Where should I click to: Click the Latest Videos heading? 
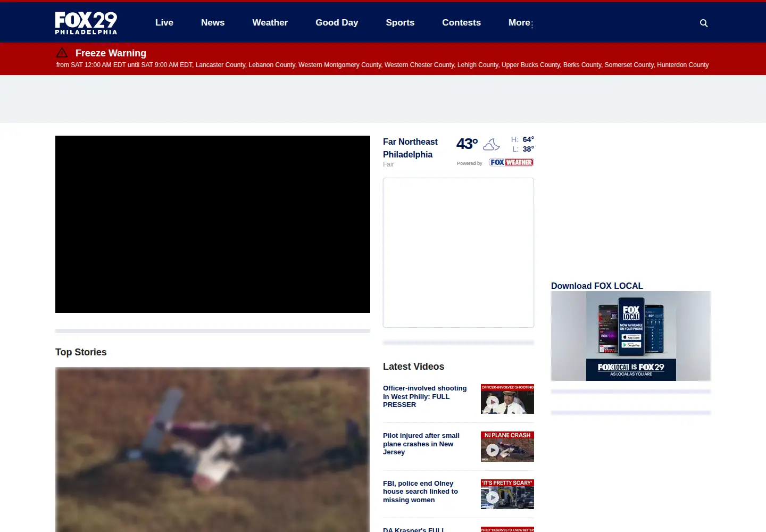(413, 367)
